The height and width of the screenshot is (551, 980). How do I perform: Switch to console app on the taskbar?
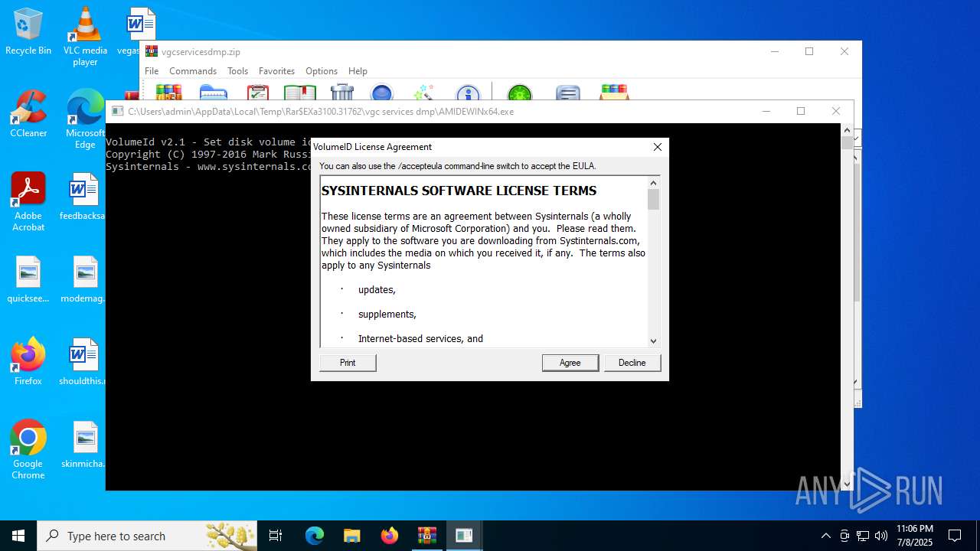[x=464, y=536]
